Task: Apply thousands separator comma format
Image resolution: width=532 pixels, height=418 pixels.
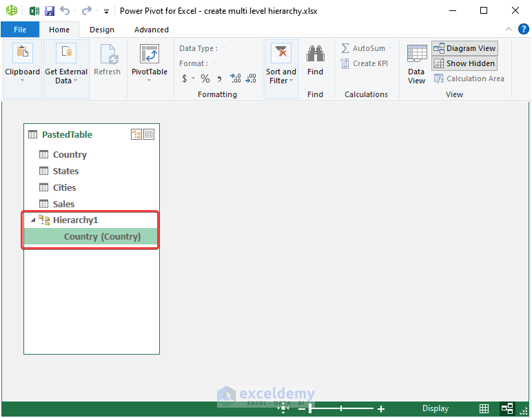Action: (x=220, y=79)
